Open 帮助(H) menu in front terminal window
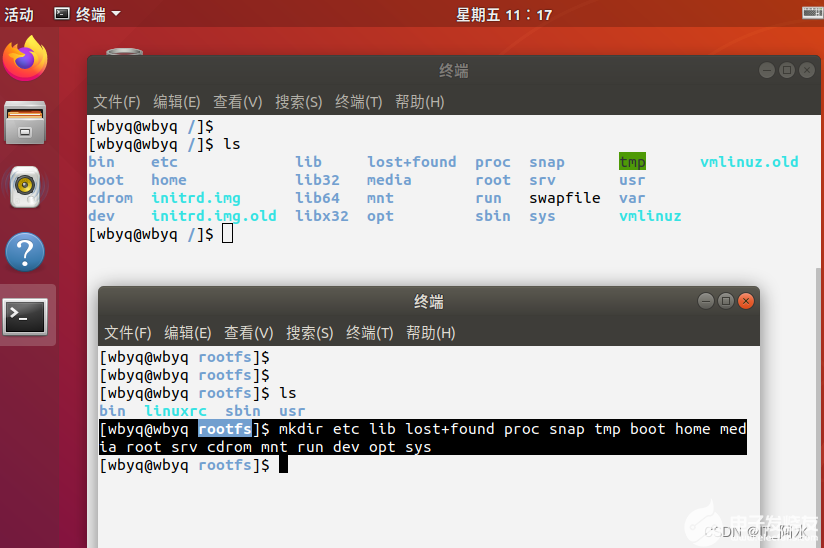 tap(430, 333)
